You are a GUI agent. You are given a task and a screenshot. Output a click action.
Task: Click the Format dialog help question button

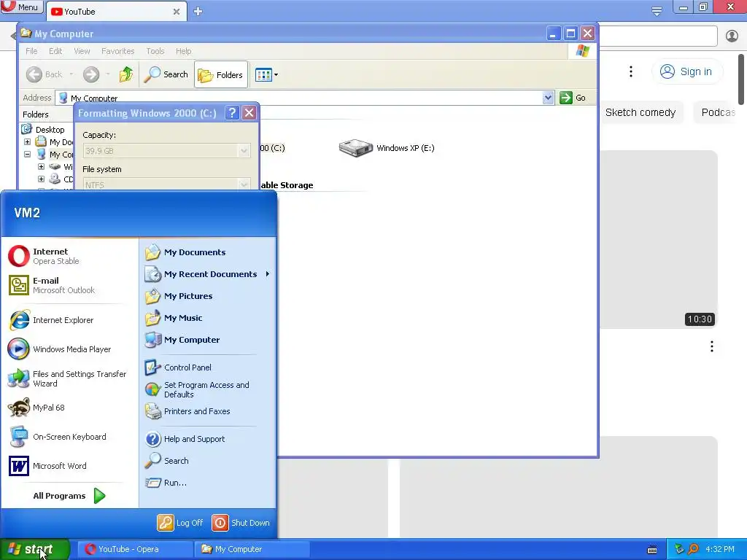coord(232,113)
